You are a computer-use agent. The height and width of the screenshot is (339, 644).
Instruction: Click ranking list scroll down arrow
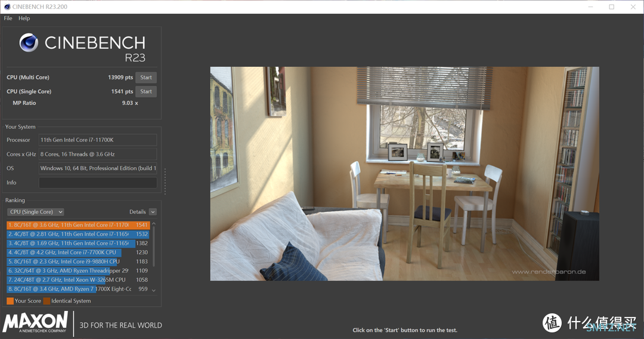154,290
